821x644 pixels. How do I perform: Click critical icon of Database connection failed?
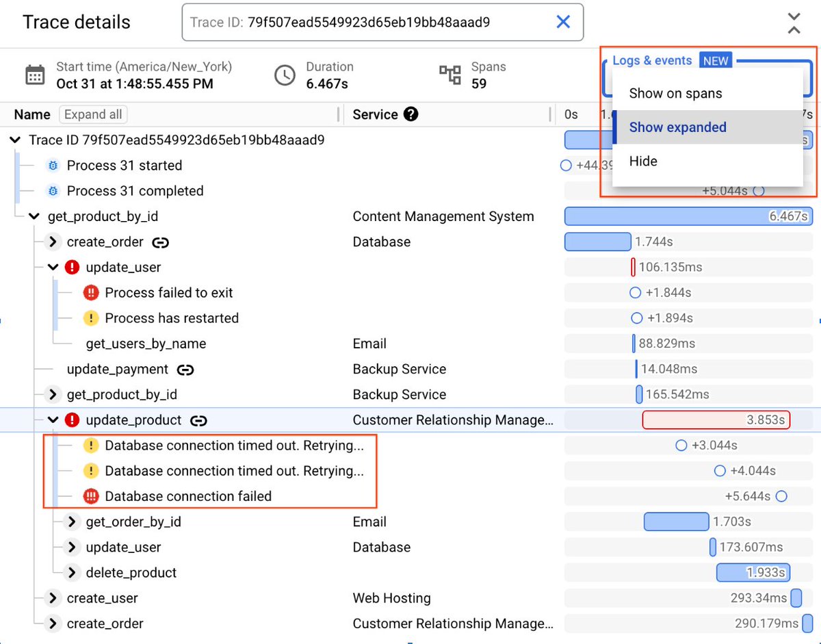91,496
